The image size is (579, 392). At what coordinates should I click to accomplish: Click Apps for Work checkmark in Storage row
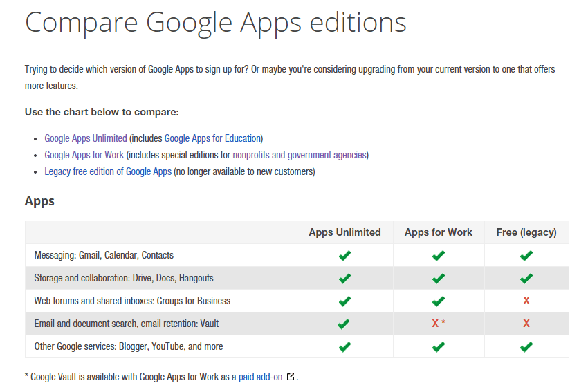(439, 279)
